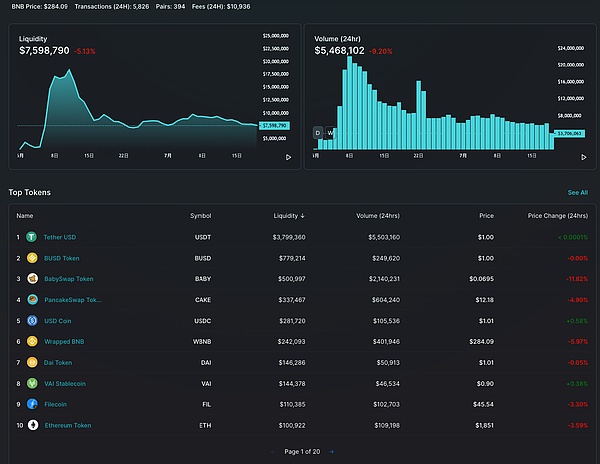Screen dimensions: 600x464
Task: Open See All top tokens link
Action: coord(577,192)
